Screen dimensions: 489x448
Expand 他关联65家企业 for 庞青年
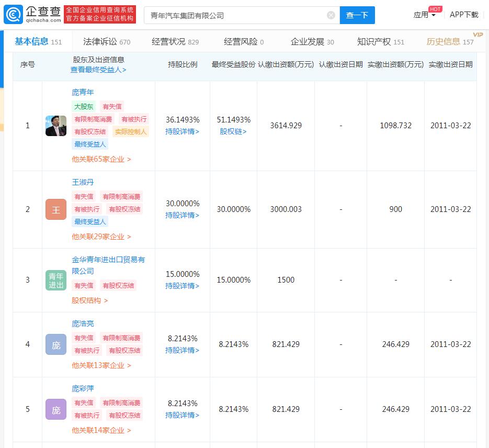(101, 160)
